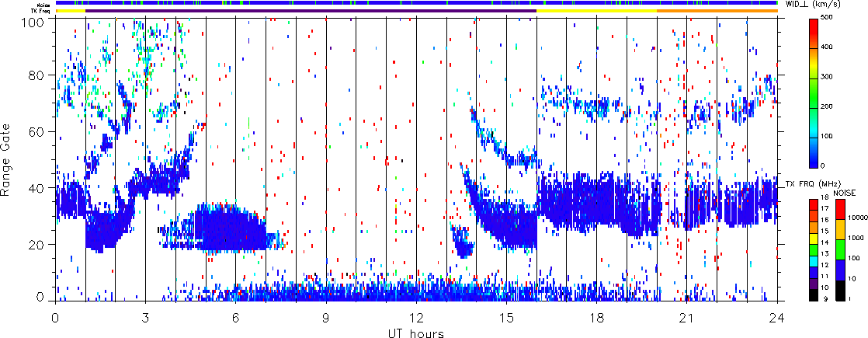This screenshot has height=338, width=868.
Task: Click the 'UT hours' x-axis title
Action: pos(417,333)
